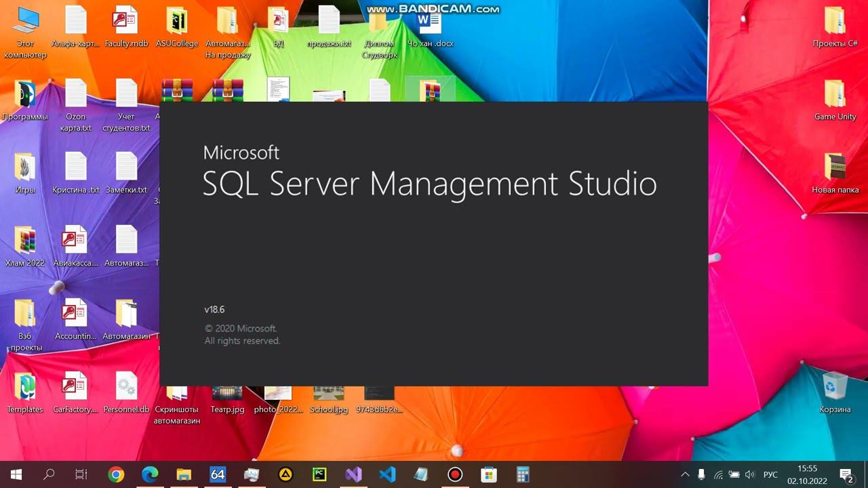Image resolution: width=868 pixels, height=488 pixels.
Task: Switch to the Bandicam recorder in taskbar
Action: (x=455, y=474)
